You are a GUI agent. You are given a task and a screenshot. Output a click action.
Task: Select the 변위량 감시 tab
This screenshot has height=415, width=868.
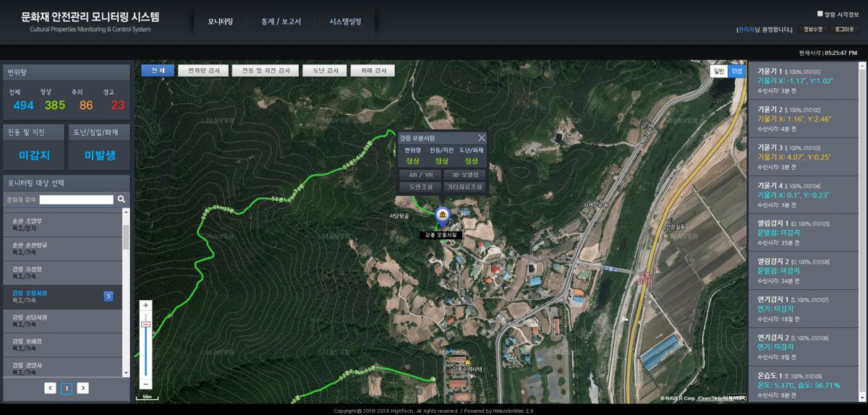point(203,71)
